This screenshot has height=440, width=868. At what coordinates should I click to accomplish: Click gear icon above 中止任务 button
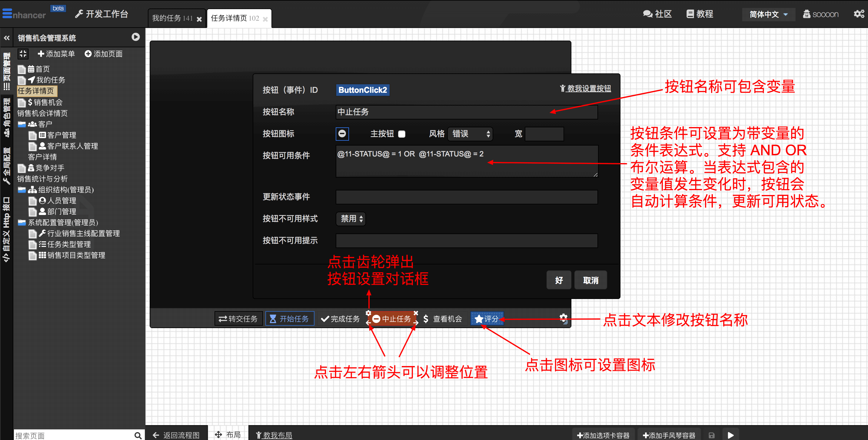[368, 313]
